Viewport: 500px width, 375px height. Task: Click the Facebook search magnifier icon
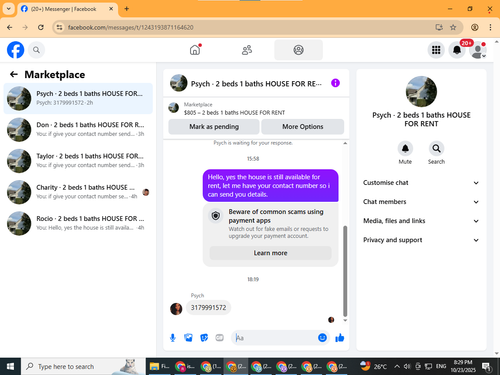tap(36, 50)
